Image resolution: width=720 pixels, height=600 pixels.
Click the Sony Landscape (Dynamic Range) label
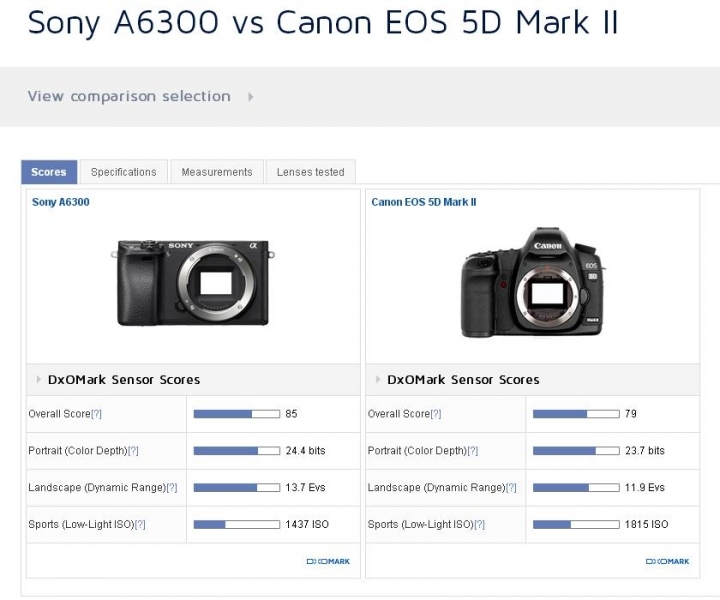(x=97, y=488)
